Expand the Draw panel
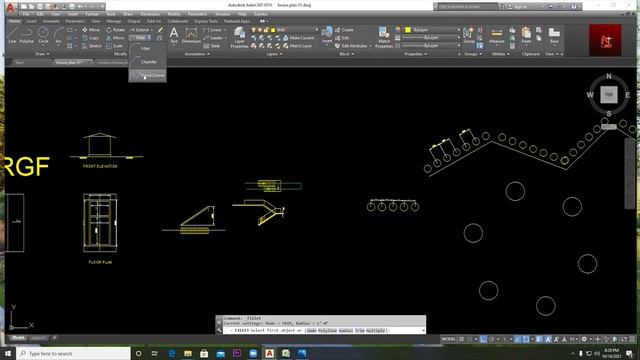Screen dimensions: 640x360 42,54
